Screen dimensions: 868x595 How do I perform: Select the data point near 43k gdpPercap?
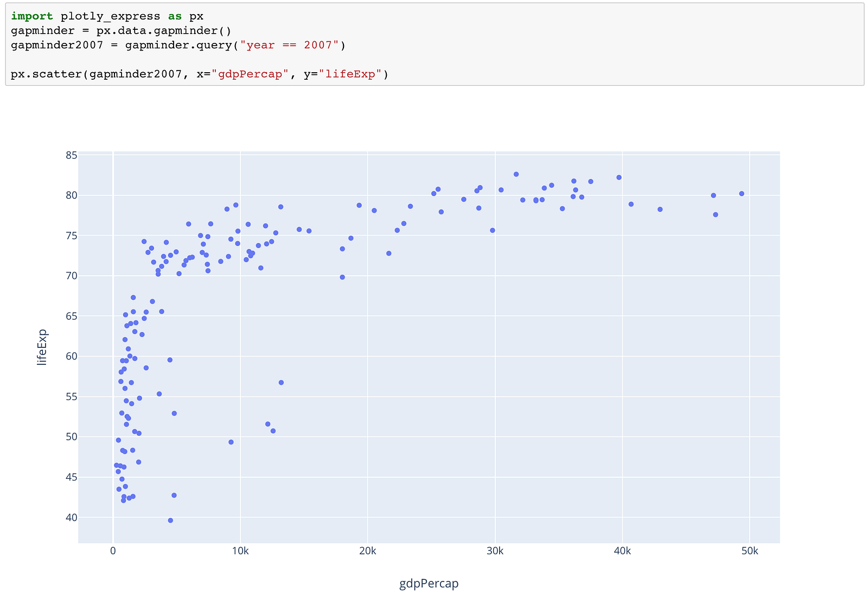pyautogui.click(x=660, y=209)
